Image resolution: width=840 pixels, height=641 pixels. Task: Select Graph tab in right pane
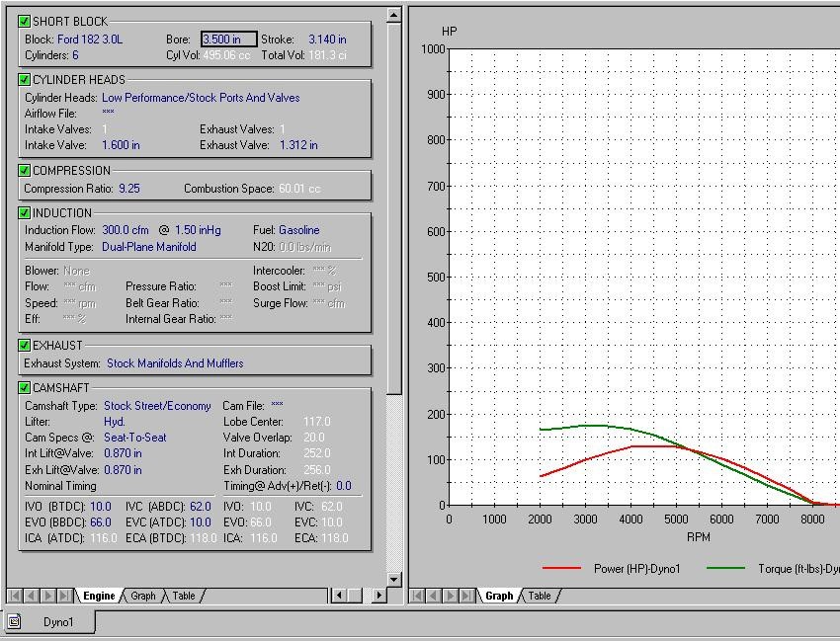click(x=499, y=596)
